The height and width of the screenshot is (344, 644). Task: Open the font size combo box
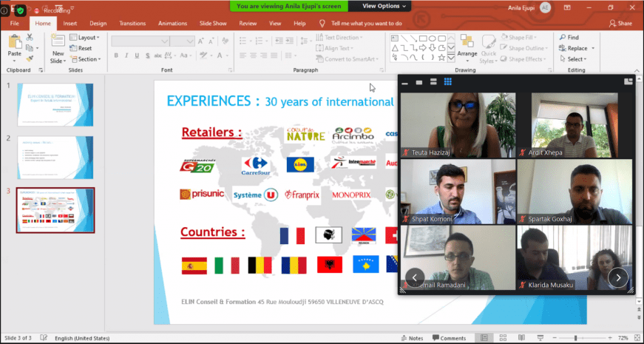point(183,41)
